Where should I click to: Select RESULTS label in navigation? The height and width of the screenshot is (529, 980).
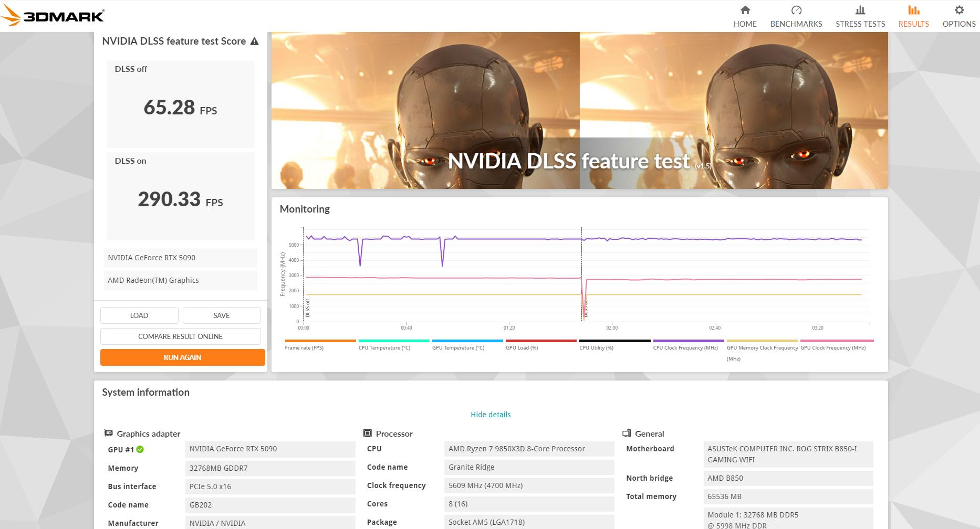pos(914,24)
